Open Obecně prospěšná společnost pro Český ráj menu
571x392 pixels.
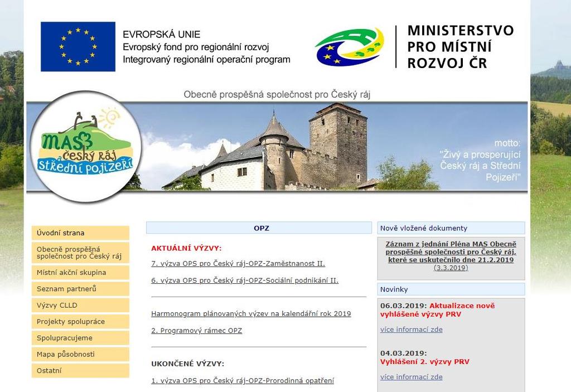pos(80,253)
